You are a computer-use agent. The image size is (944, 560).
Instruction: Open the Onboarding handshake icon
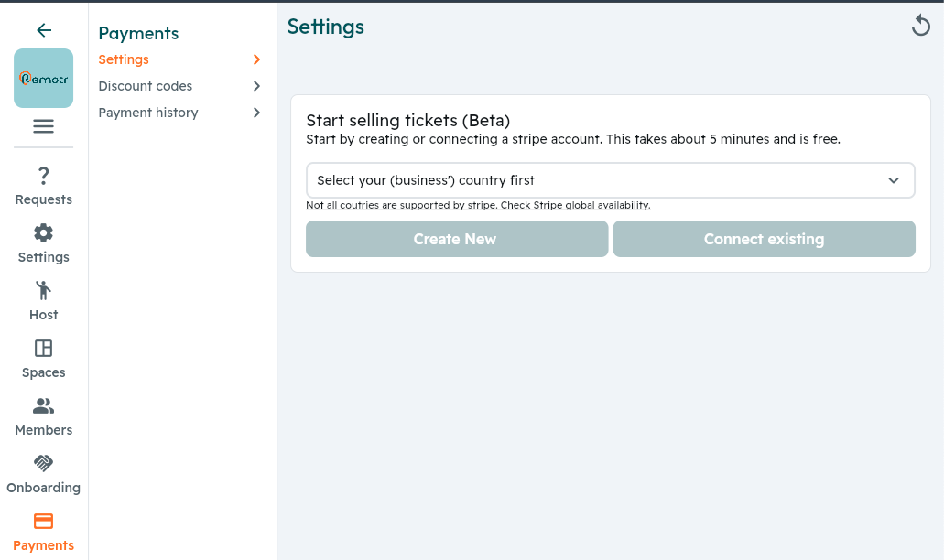[x=43, y=463]
